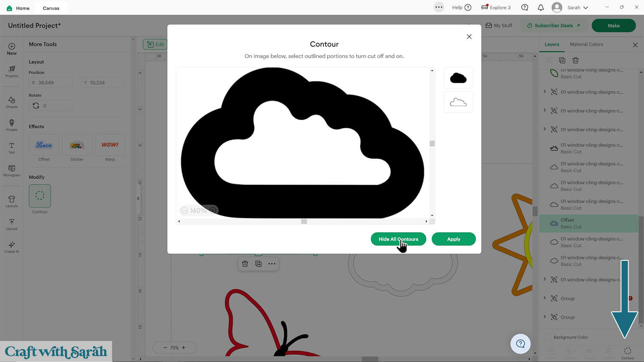Expand the Group layer with the red warning badge
This screenshot has width=644, height=362.
tap(545, 298)
